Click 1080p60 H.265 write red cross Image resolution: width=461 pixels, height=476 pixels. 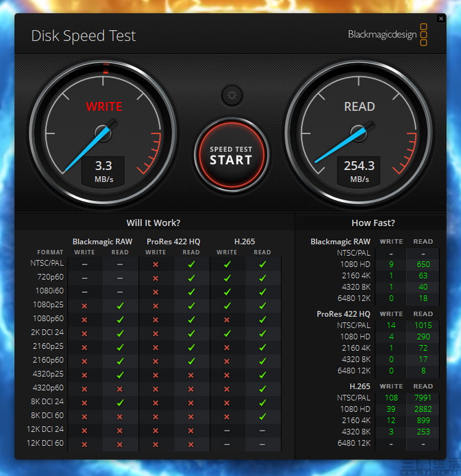[x=227, y=320]
